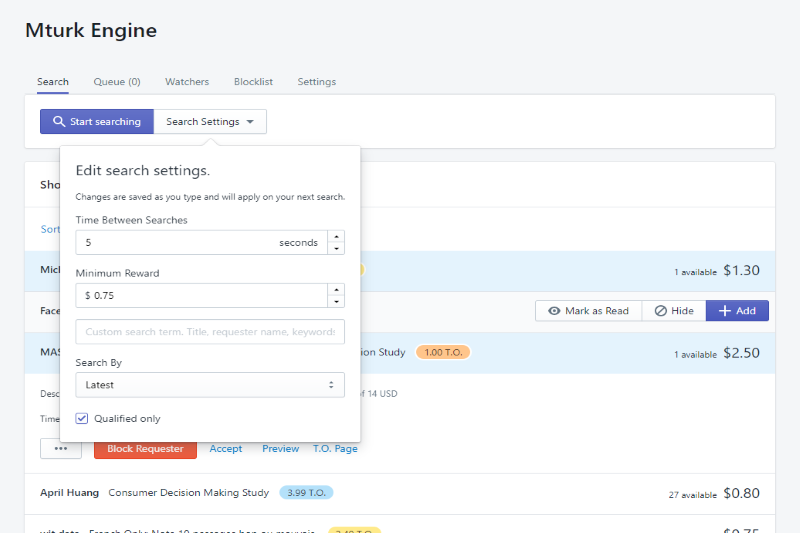Click the Hide button with slash-circle icon

coord(673,311)
